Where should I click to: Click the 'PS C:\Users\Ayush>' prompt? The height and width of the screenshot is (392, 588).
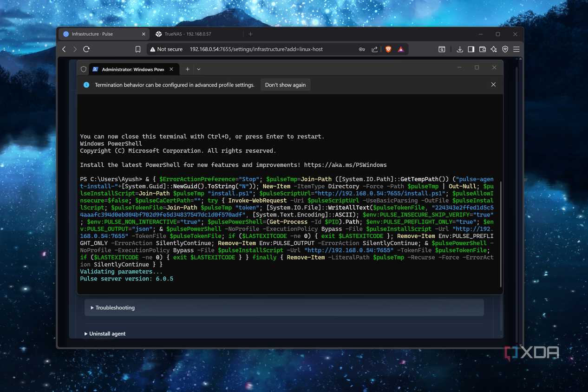[x=111, y=179]
